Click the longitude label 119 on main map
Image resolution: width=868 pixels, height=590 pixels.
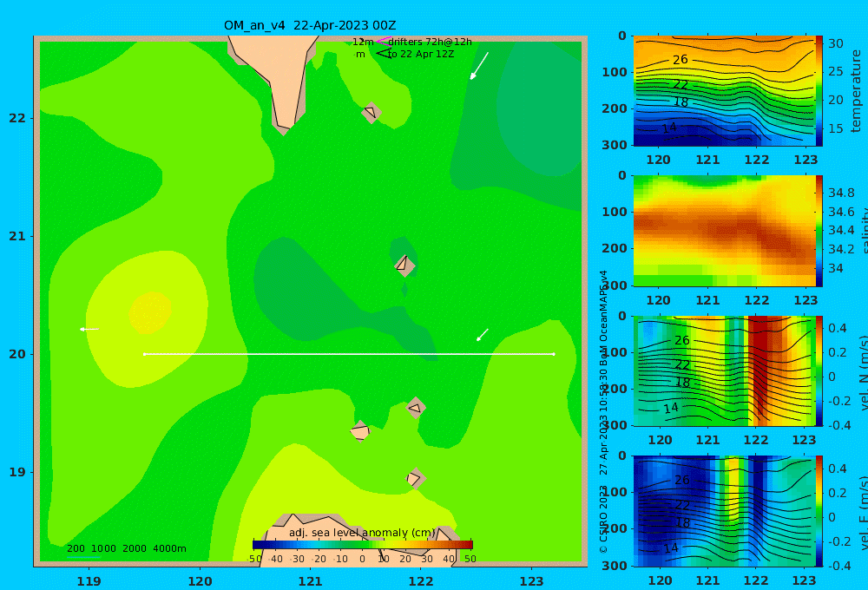(x=89, y=581)
